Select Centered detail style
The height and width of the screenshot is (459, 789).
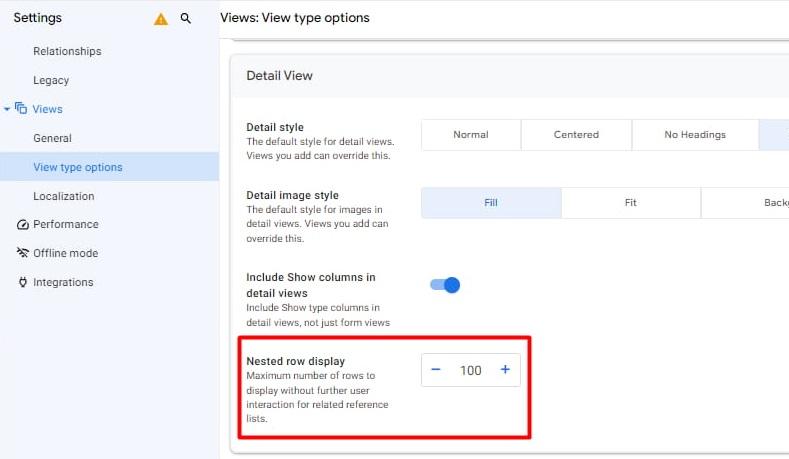pos(576,135)
